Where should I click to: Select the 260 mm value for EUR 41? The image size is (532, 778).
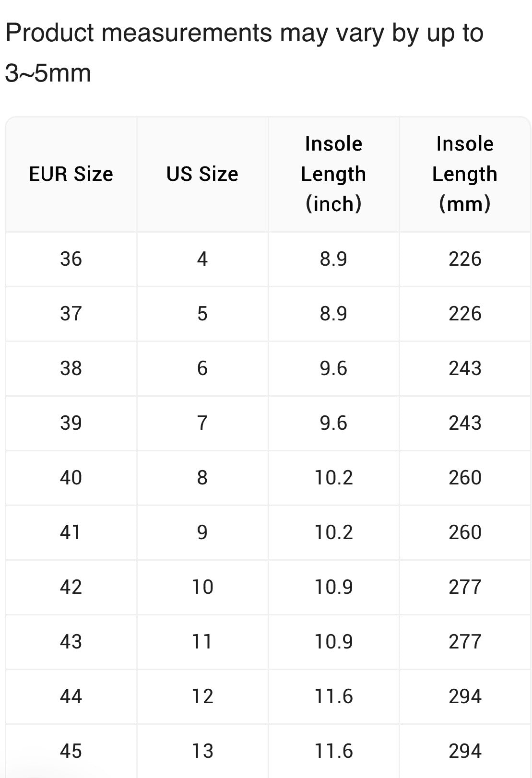(464, 532)
